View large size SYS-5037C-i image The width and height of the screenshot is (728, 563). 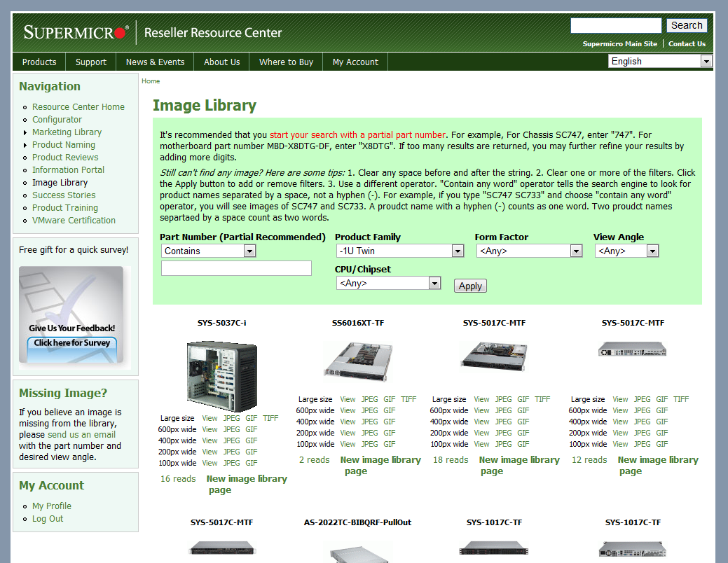210,418
